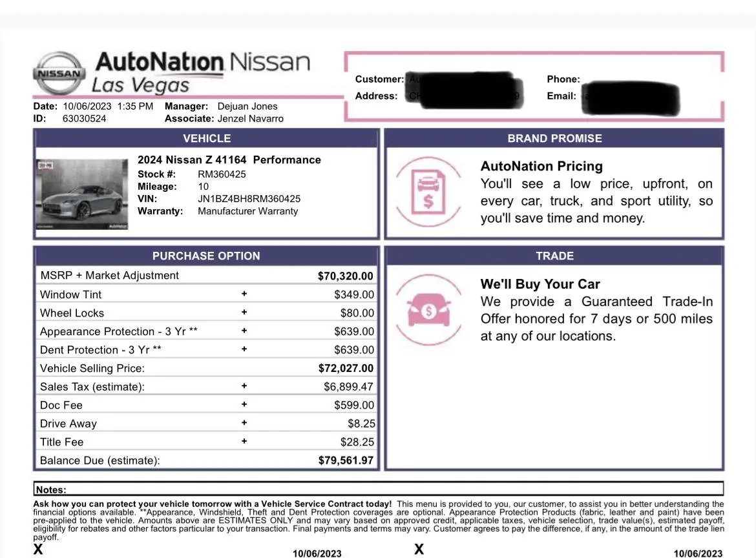Click the plus sign beside Dent Protection
This screenshot has height=558, width=756.
(x=244, y=349)
